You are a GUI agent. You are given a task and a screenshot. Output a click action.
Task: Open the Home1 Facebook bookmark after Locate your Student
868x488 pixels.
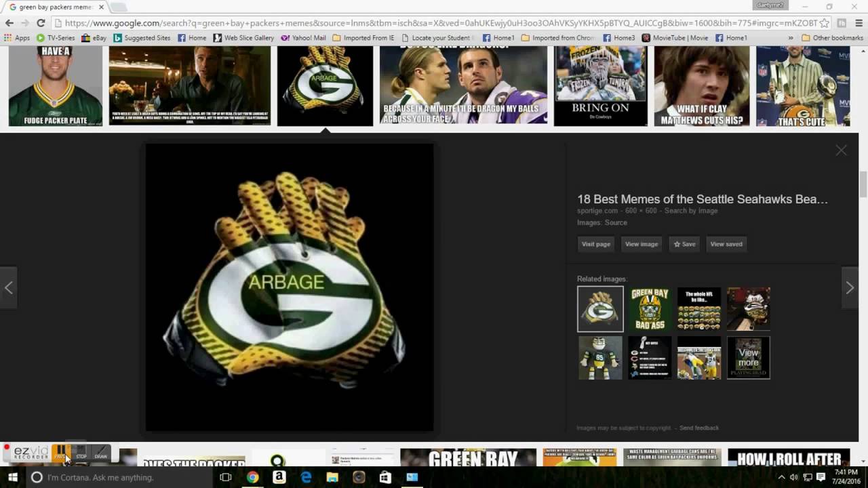coord(498,38)
